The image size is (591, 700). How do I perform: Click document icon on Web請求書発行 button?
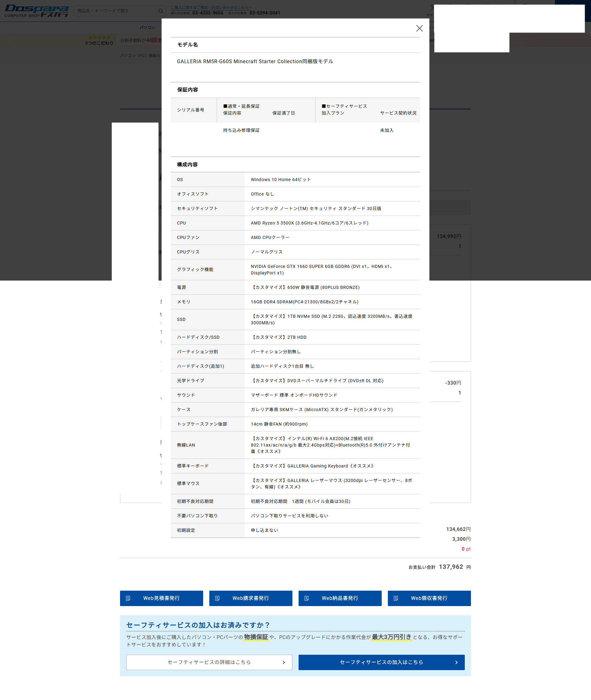tap(217, 598)
